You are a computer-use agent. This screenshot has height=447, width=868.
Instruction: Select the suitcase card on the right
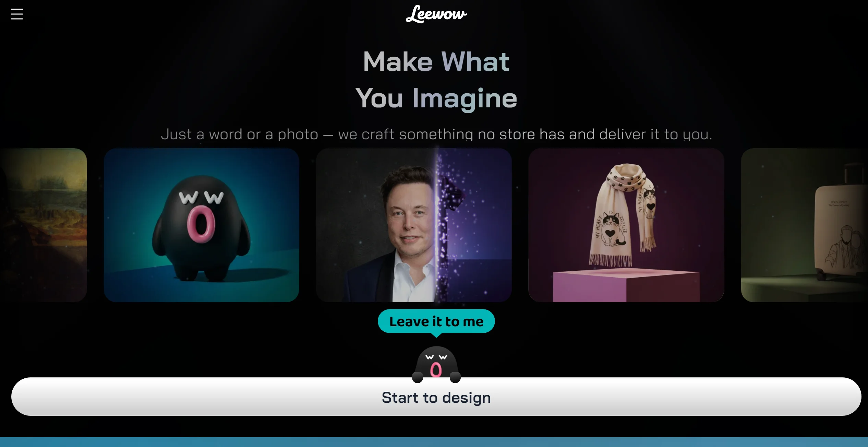(804, 225)
